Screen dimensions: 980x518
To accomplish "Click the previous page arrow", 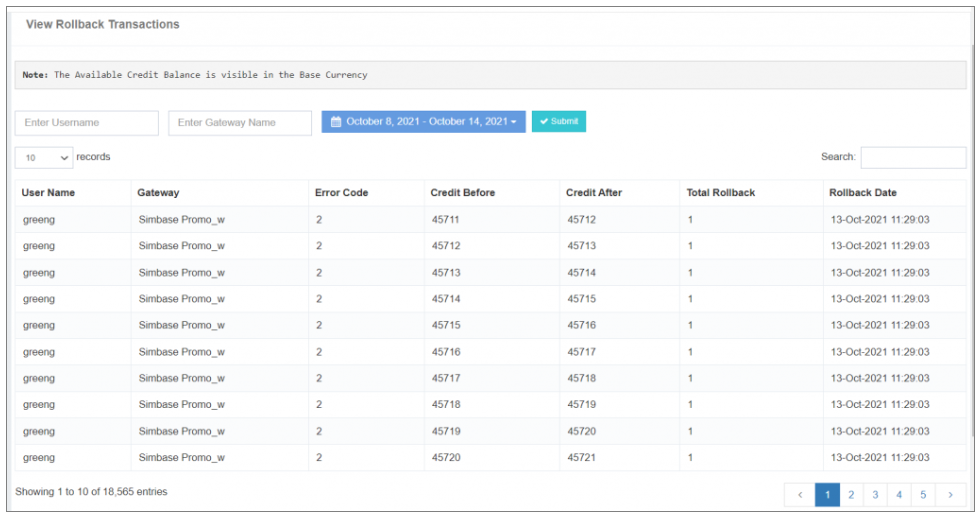I will click(800, 494).
